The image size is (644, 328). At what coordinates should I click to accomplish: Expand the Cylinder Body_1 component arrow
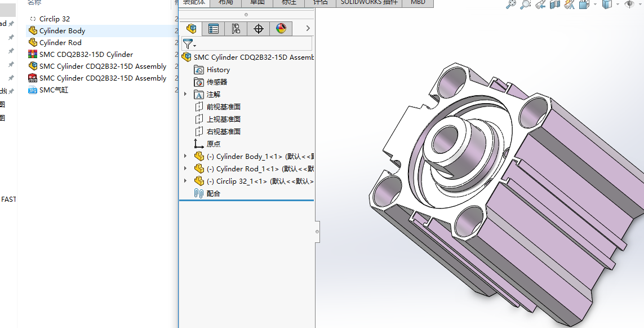click(185, 156)
